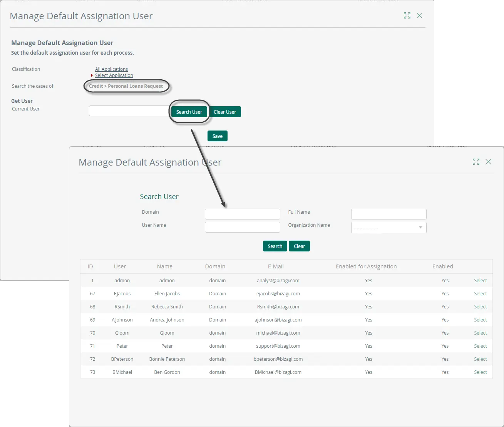Click the User column header
Viewport: 504px width, 427px height.
pyautogui.click(x=120, y=266)
